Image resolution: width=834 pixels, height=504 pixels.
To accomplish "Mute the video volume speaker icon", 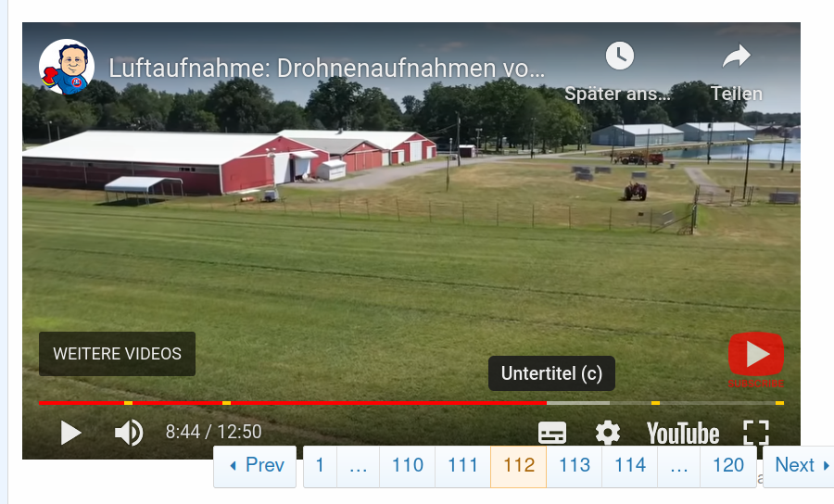I will (129, 433).
